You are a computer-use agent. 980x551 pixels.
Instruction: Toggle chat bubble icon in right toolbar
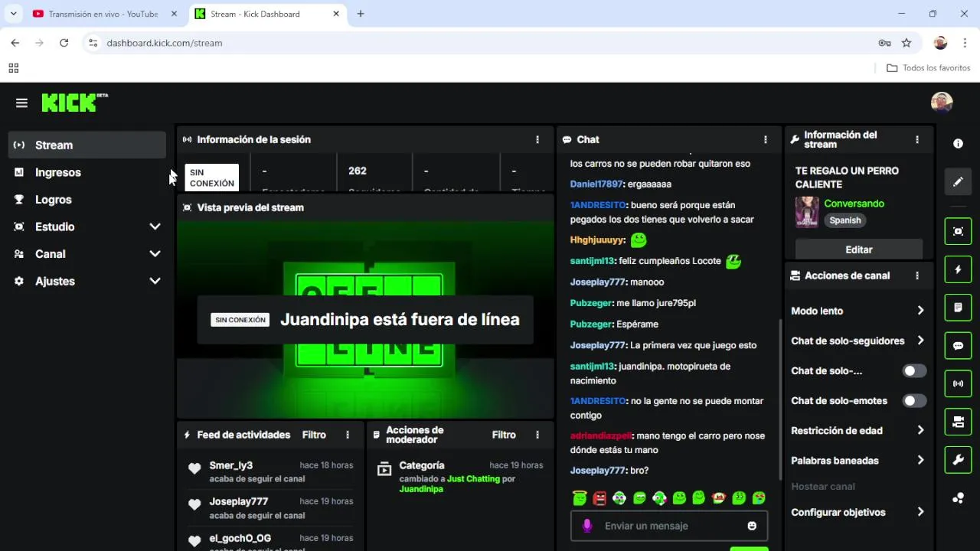(958, 346)
